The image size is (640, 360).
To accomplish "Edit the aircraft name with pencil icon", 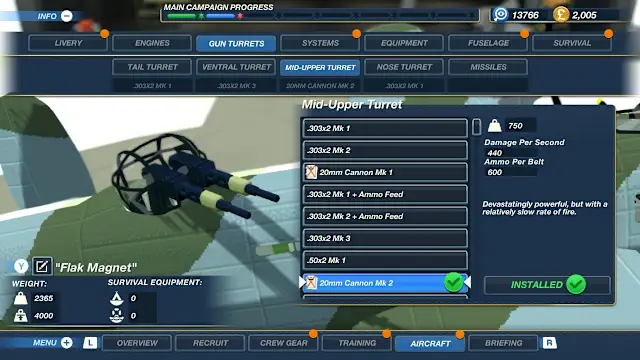I will [x=42, y=267].
